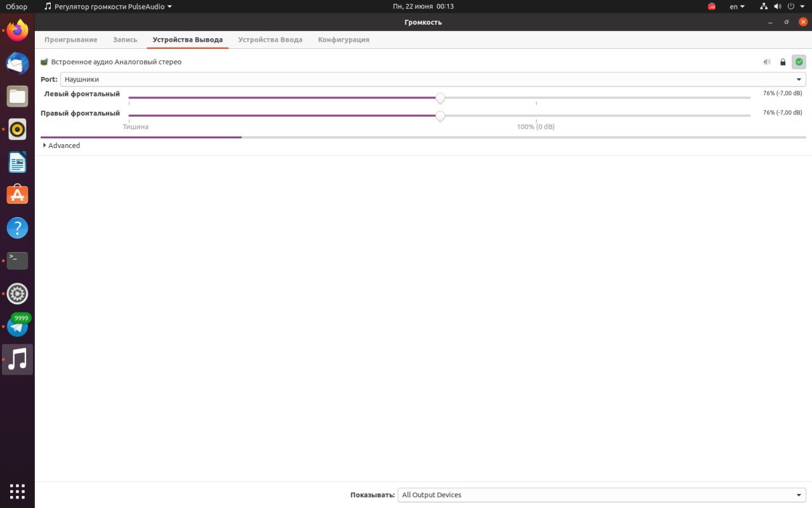Screen dimensions: 812x508
Task: Mute the built-in audio output device
Action: click(767, 62)
